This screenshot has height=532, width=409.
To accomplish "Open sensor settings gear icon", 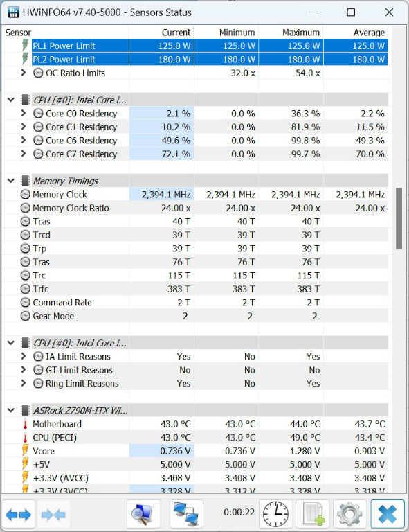I will pyautogui.click(x=349, y=515).
